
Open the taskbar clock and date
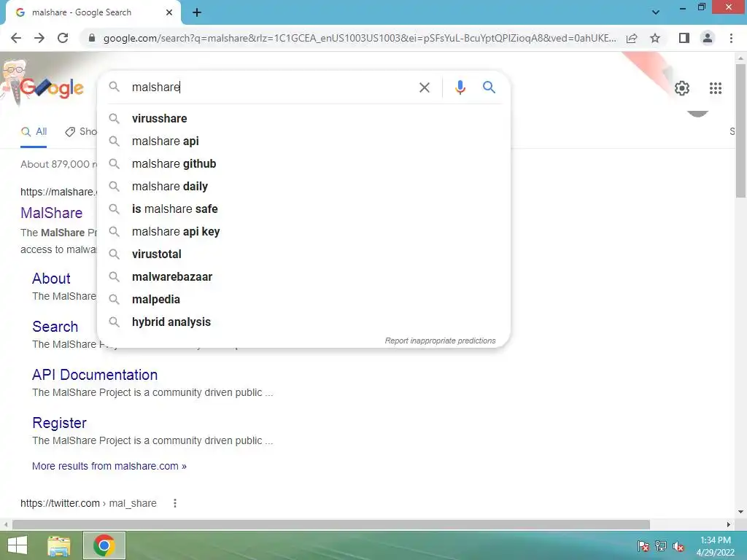click(x=715, y=546)
